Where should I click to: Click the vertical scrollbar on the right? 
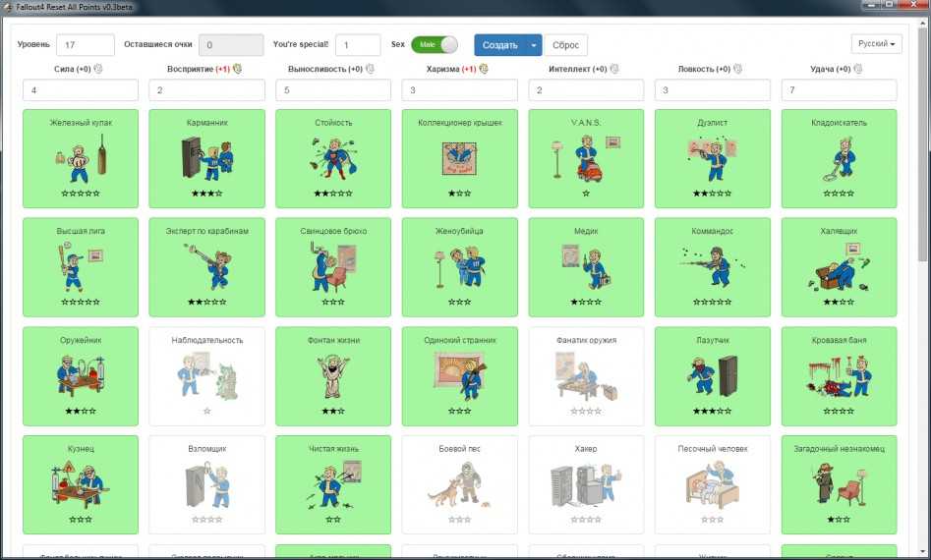point(922,196)
